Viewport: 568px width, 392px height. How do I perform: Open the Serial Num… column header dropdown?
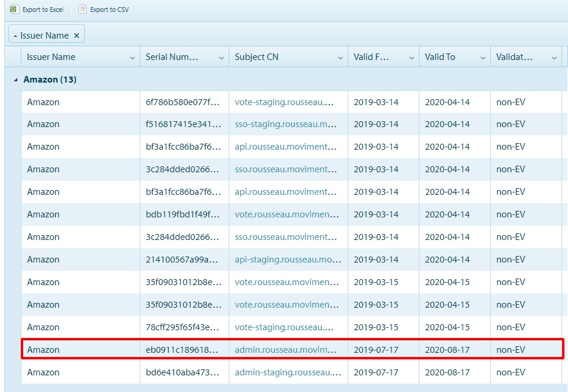(x=222, y=58)
